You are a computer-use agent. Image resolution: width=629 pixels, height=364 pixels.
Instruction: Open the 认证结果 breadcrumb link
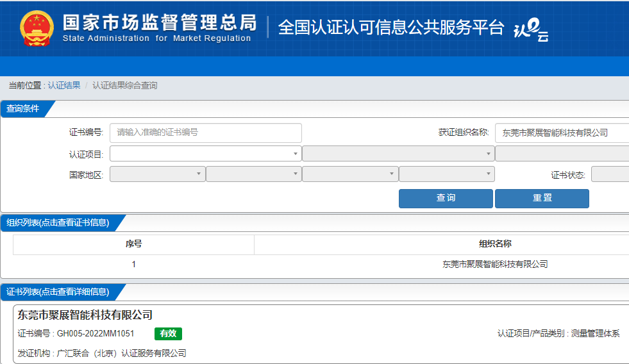(x=64, y=85)
